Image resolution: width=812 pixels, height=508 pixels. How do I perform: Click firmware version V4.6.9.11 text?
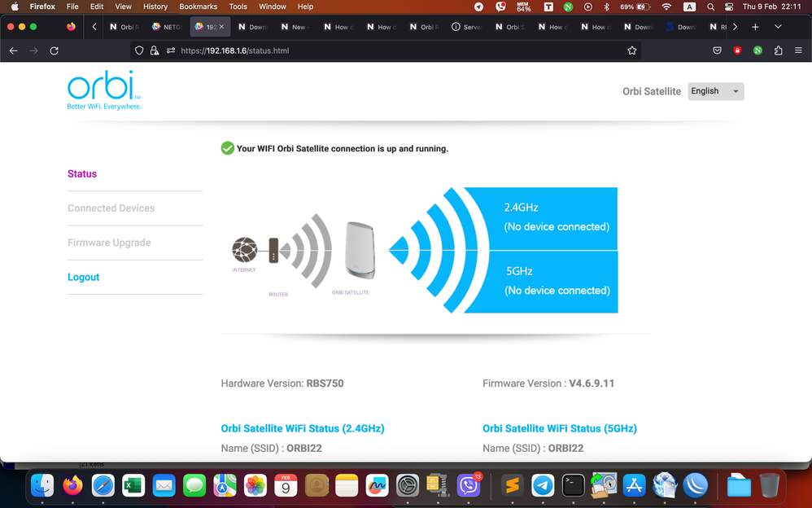coord(592,383)
